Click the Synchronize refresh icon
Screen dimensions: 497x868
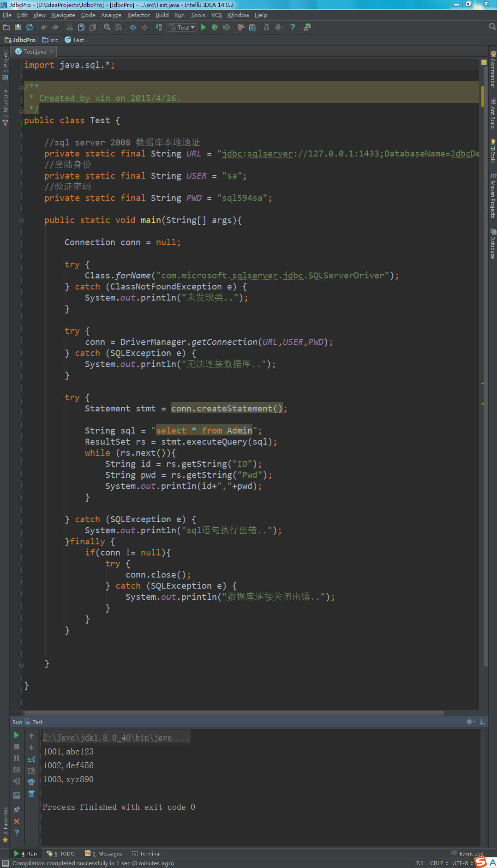pyautogui.click(x=30, y=28)
